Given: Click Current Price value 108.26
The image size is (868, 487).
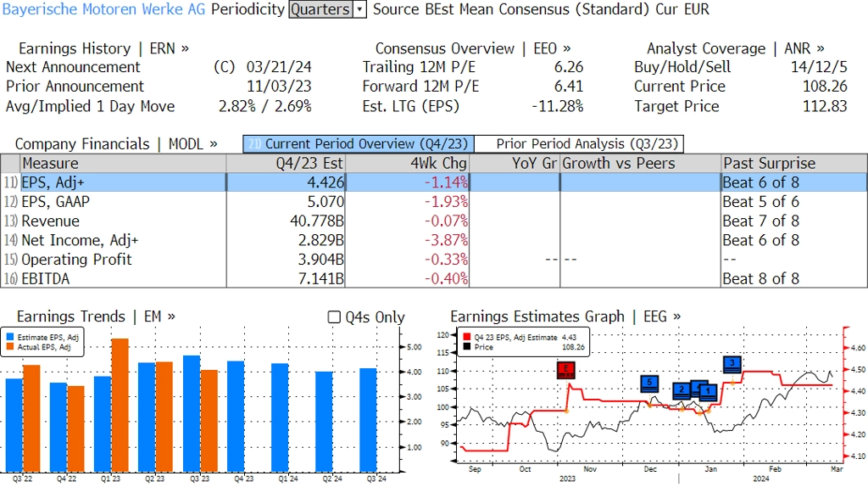Looking at the screenshot, I should 825,87.
